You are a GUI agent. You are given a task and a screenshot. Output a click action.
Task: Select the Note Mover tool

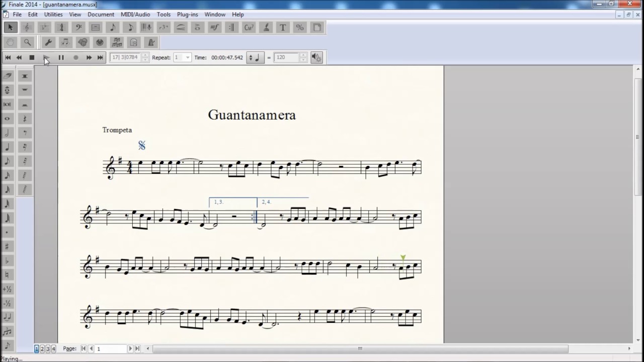click(65, 42)
